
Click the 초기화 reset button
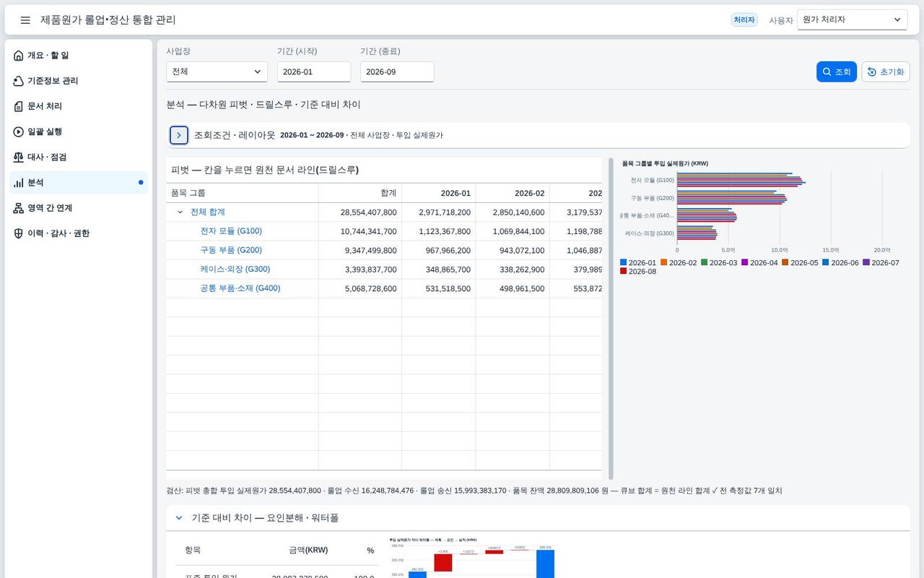tap(886, 72)
